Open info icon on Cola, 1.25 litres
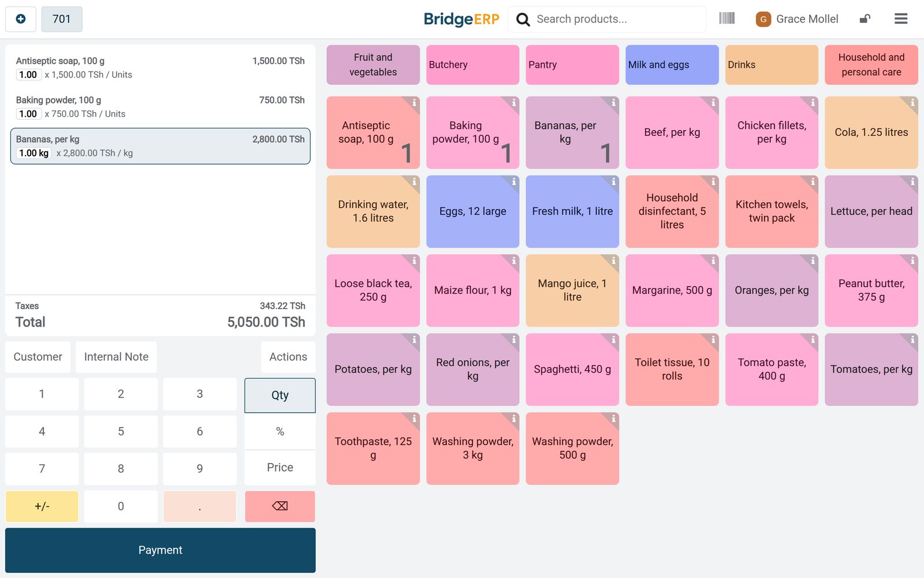 [912, 103]
